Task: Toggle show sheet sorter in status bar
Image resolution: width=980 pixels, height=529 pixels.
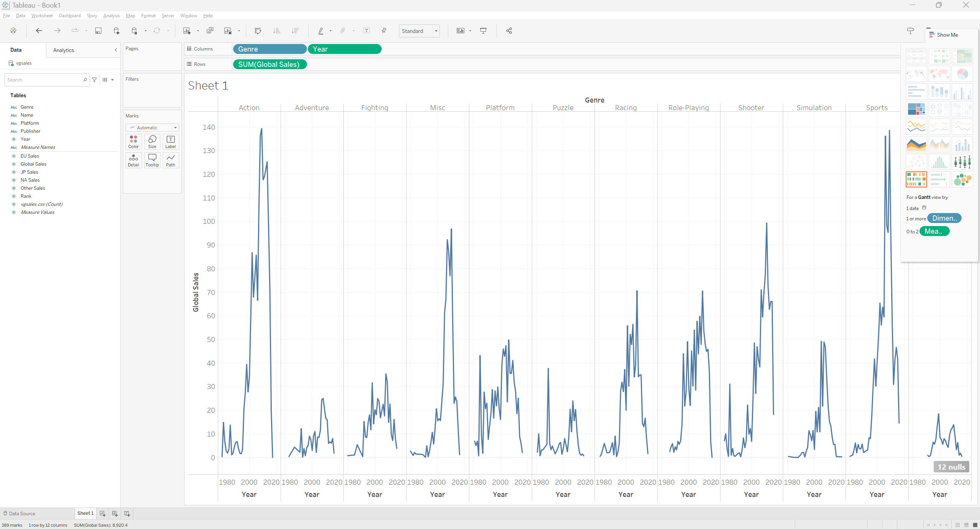Action: click(x=957, y=525)
